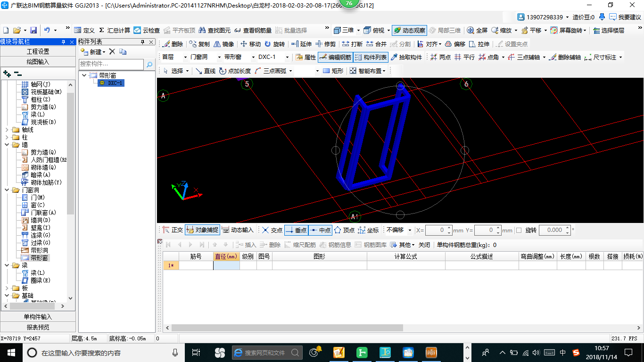Click the 搜索构件 search field
The image size is (644, 362).
(x=111, y=64)
